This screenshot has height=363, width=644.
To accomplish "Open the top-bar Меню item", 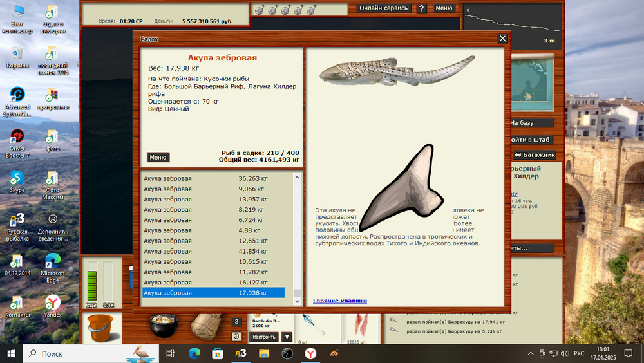I will pos(443,8).
